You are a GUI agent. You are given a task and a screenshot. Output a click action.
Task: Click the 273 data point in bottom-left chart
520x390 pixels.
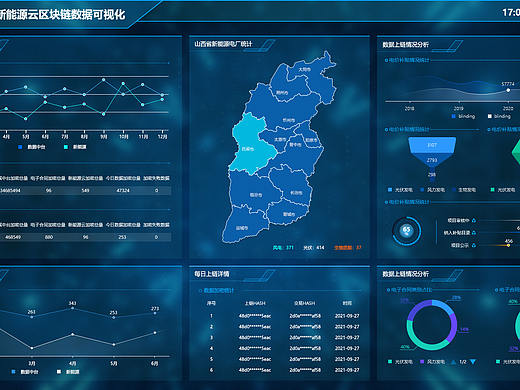[155, 313]
